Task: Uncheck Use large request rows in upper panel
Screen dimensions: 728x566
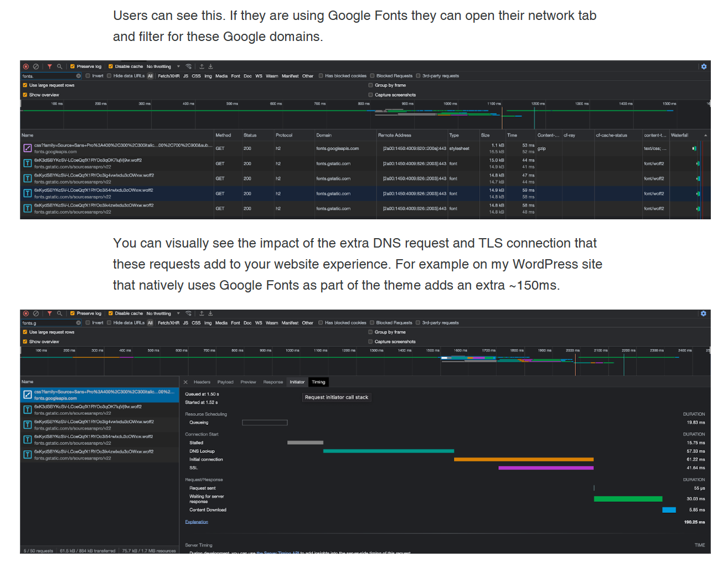Action: click(25, 85)
